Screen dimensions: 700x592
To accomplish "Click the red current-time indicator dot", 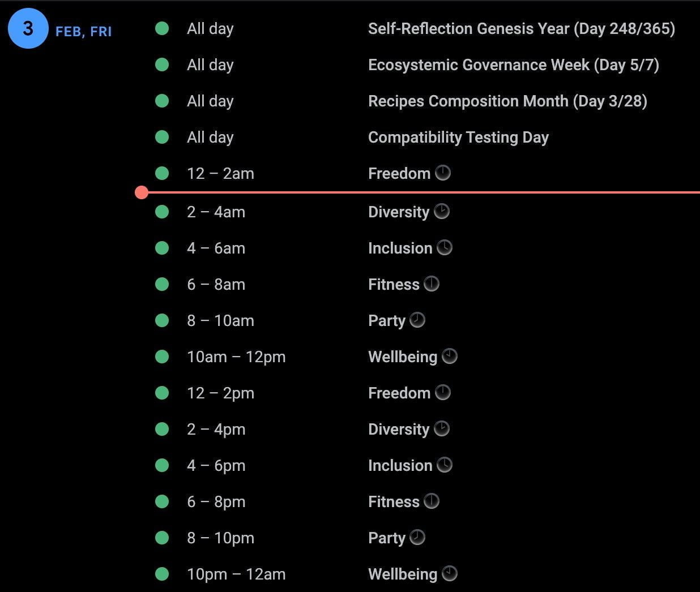I will 142,192.
